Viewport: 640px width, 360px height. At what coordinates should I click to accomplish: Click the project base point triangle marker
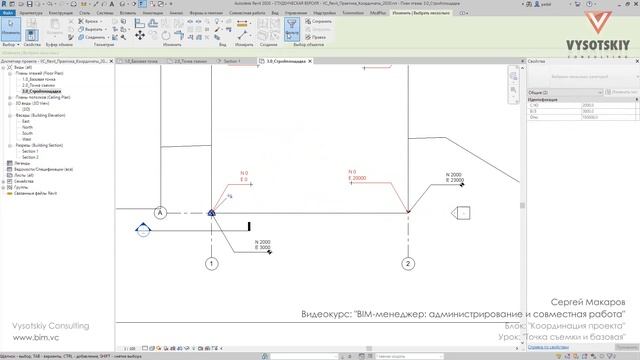click(211, 213)
